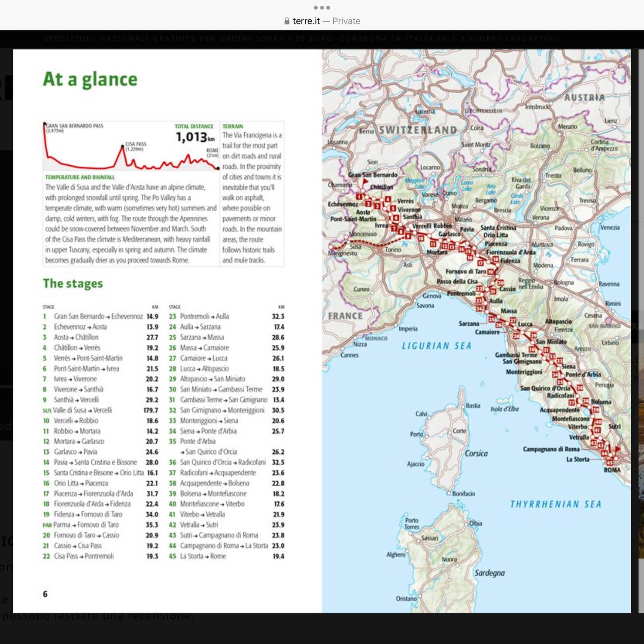Viewport: 644px width, 644px height.
Task: Tap stage 33 Monteriggioni → Siena row
Action: coord(227,421)
